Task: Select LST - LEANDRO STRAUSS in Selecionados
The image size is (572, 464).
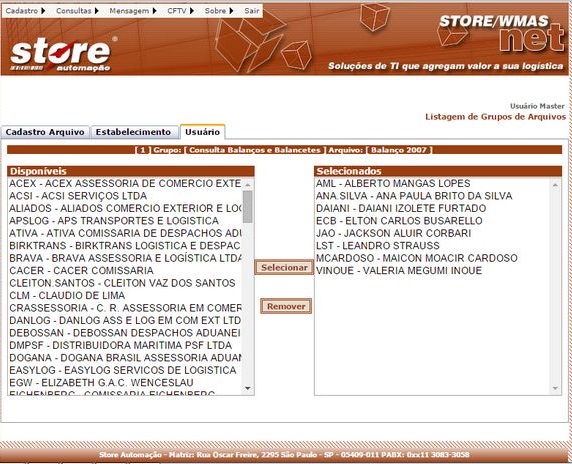Action: point(432,245)
